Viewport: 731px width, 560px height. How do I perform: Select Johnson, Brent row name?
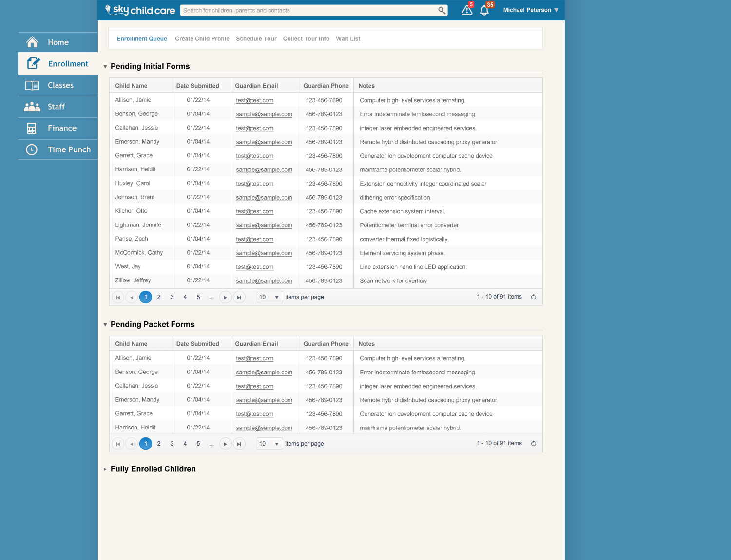[135, 197]
